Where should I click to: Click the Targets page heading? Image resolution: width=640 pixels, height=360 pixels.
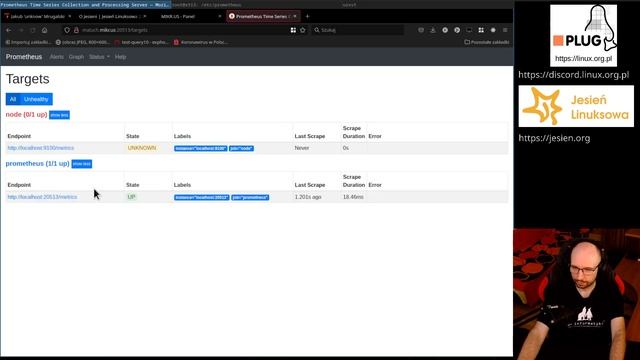coord(27,79)
